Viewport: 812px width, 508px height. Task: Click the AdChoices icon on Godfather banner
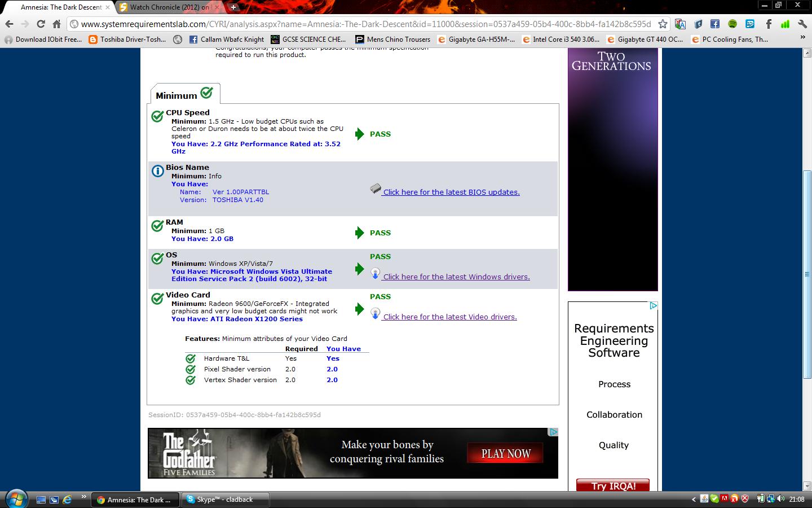(x=553, y=432)
